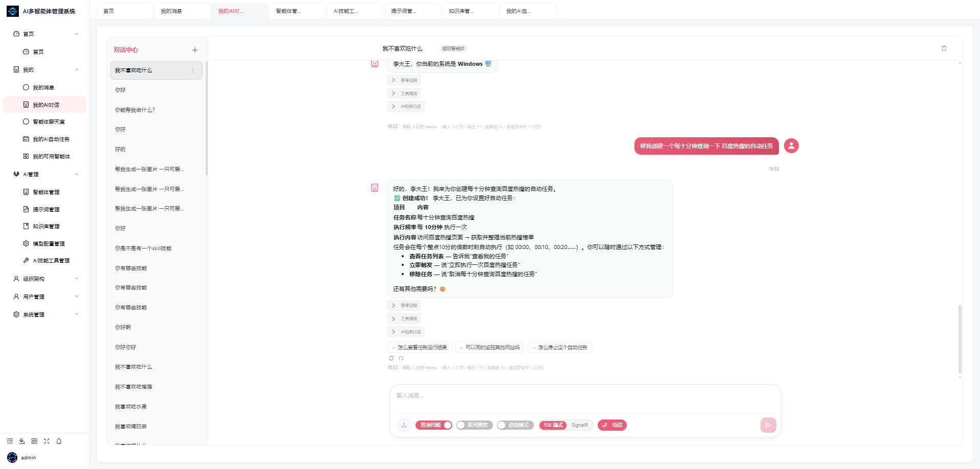The height and width of the screenshot is (469, 980).
Task: Regenerate reply with refresh icon
Action: tap(401, 358)
